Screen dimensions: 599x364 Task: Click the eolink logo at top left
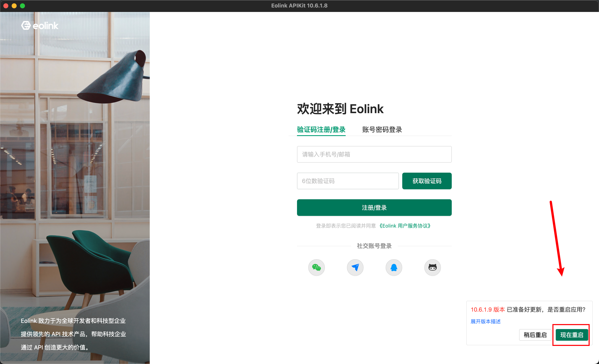click(40, 26)
